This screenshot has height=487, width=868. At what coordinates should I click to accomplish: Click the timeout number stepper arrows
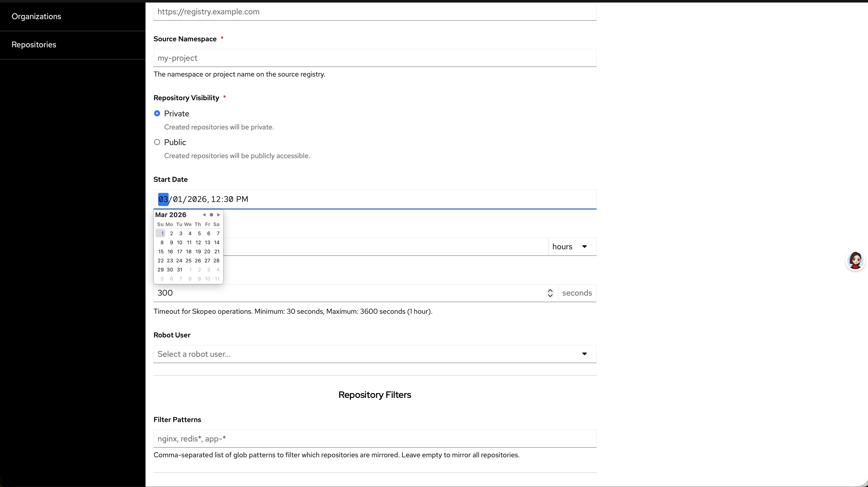click(x=550, y=293)
